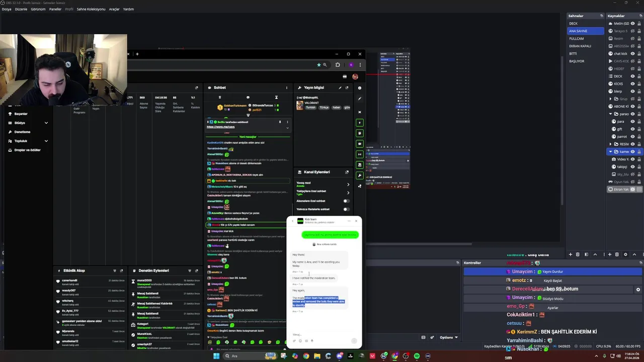Show the hidden sky_blu source
This screenshot has width=644, height=362.
tap(633, 174)
